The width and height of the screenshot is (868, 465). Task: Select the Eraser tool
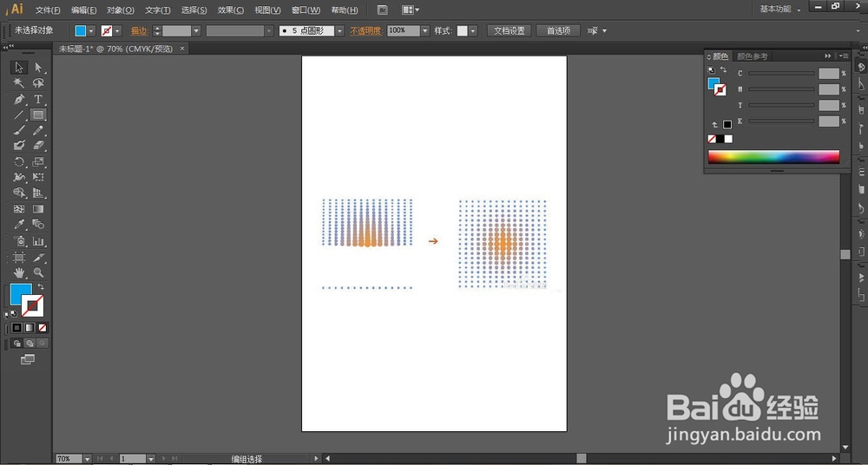tap(38, 146)
